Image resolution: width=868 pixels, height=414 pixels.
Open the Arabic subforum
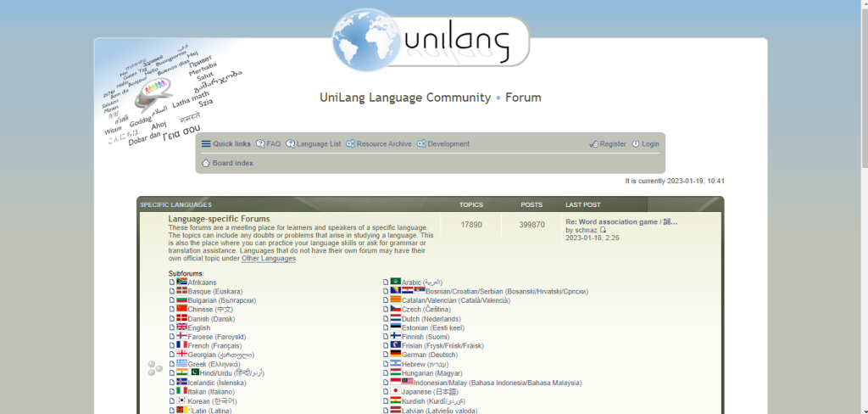click(x=422, y=283)
